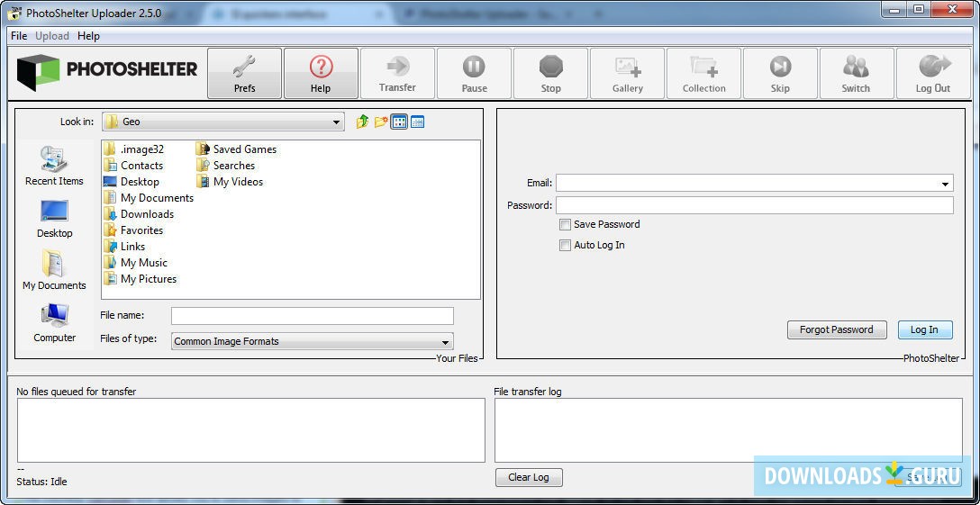This screenshot has width=980, height=505.
Task: Select the My Pictures folder
Action: 140,279
